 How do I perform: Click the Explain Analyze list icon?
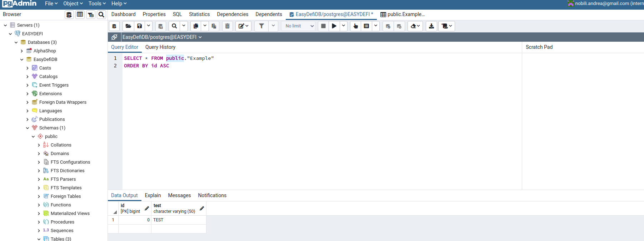pyautogui.click(x=366, y=26)
